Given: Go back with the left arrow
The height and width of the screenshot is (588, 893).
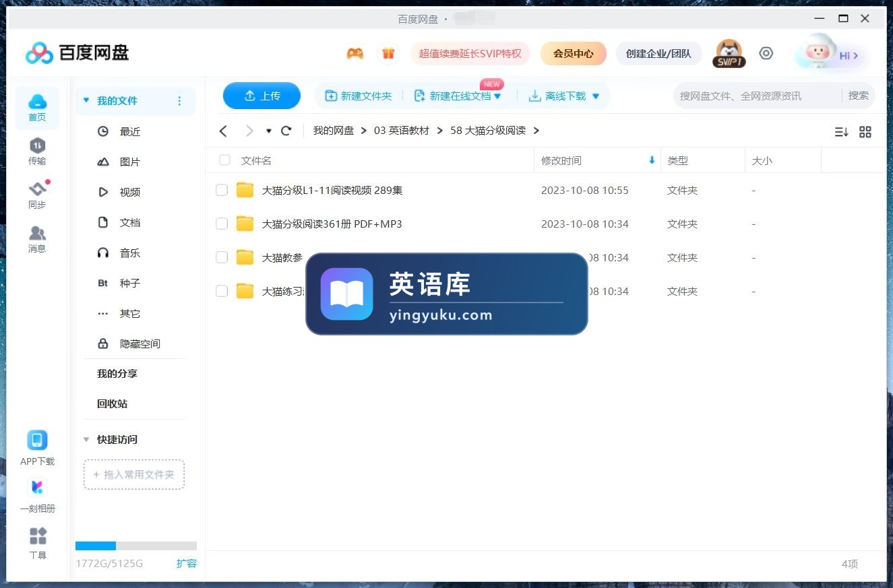Looking at the screenshot, I should (224, 131).
